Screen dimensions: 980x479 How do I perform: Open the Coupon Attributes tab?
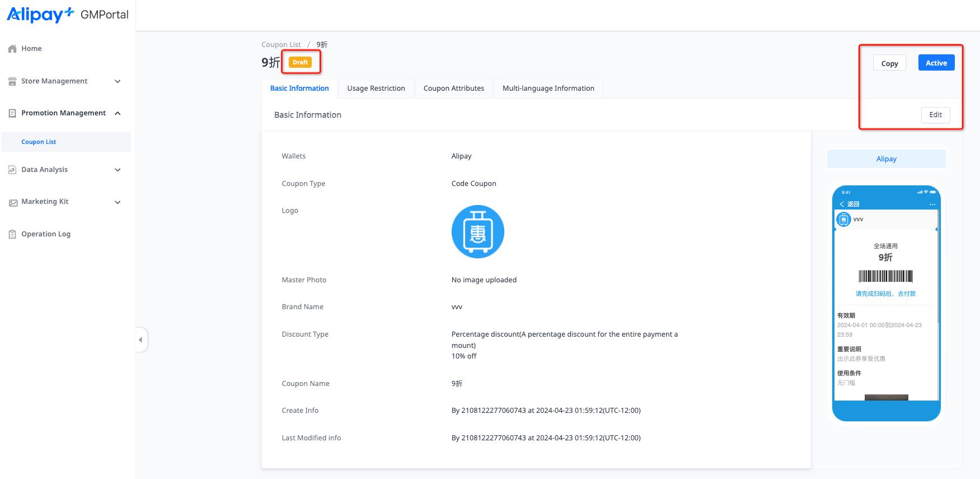(453, 89)
